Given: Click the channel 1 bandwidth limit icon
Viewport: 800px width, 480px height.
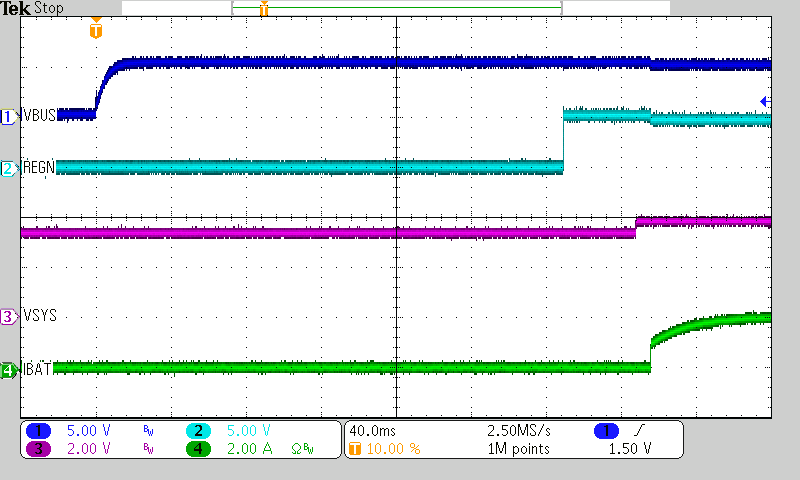Looking at the screenshot, I should pos(147,431).
